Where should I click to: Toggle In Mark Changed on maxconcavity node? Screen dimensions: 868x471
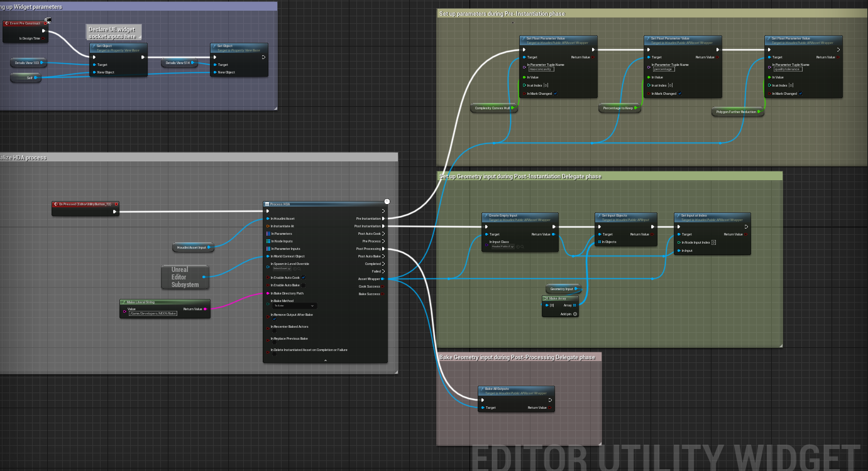click(x=556, y=94)
